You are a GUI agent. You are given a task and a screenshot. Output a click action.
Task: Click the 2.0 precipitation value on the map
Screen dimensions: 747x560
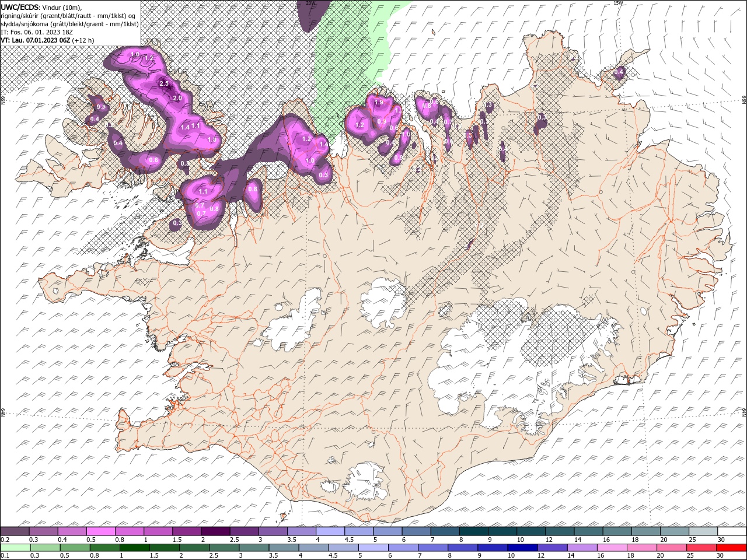177,99
